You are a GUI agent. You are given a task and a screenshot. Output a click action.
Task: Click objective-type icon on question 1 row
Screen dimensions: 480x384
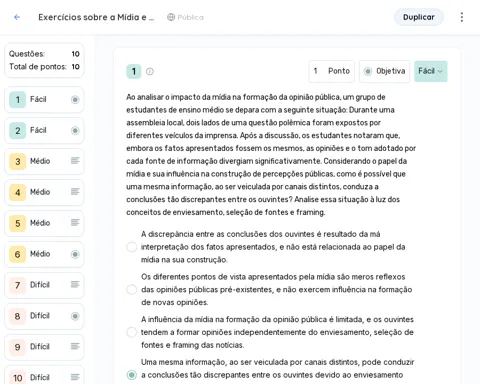click(75, 99)
